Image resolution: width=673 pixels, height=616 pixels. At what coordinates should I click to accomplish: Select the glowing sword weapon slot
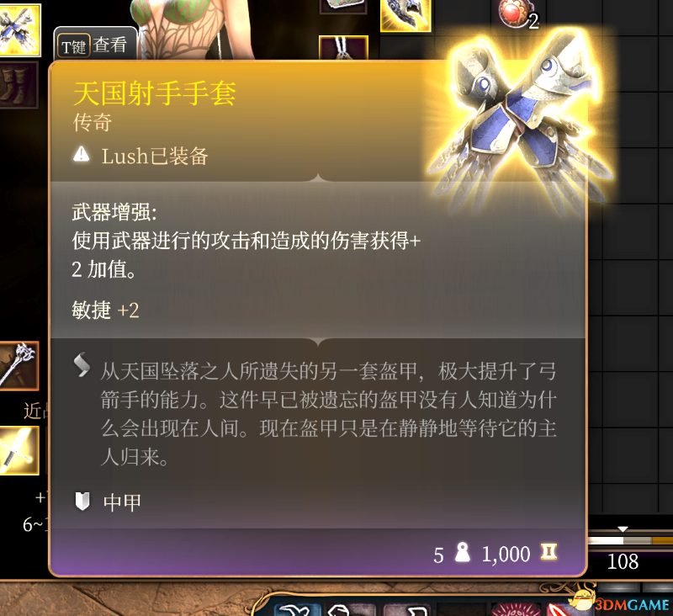pos(19,450)
